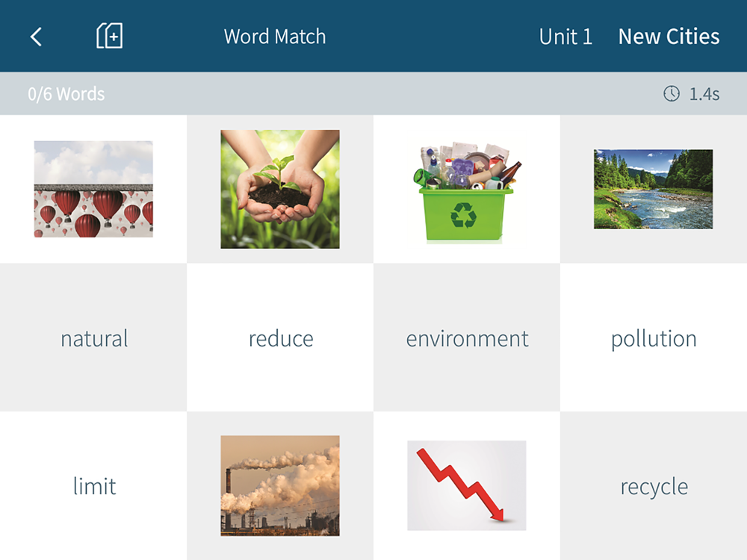747x560 pixels.
Task: Select the factory smoke picture
Action: [280, 486]
